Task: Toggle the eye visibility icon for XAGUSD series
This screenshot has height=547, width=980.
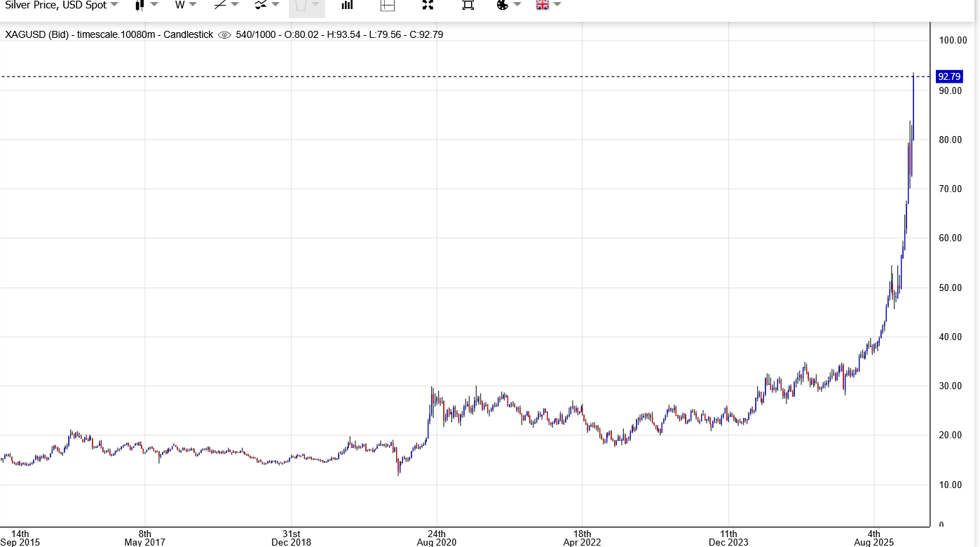Action: click(224, 34)
